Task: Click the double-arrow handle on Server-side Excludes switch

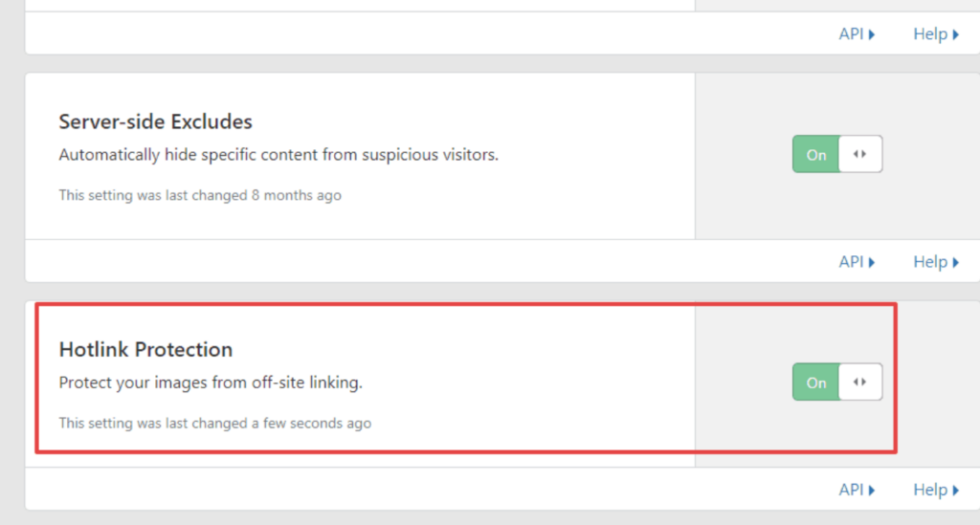Action: coord(859,154)
